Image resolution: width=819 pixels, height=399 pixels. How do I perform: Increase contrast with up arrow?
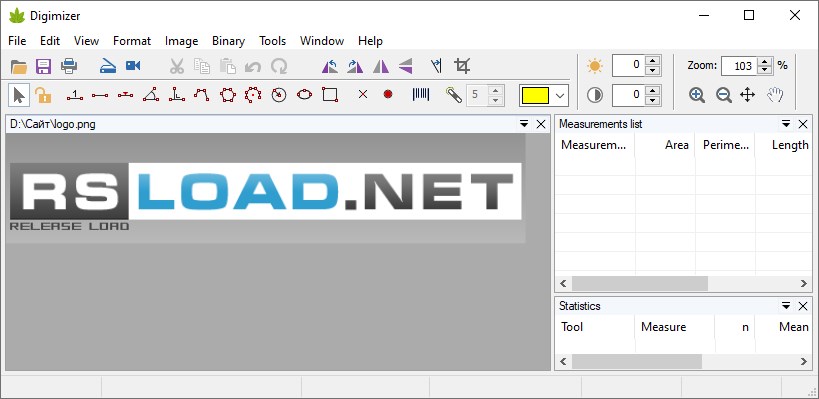pyautogui.click(x=652, y=90)
